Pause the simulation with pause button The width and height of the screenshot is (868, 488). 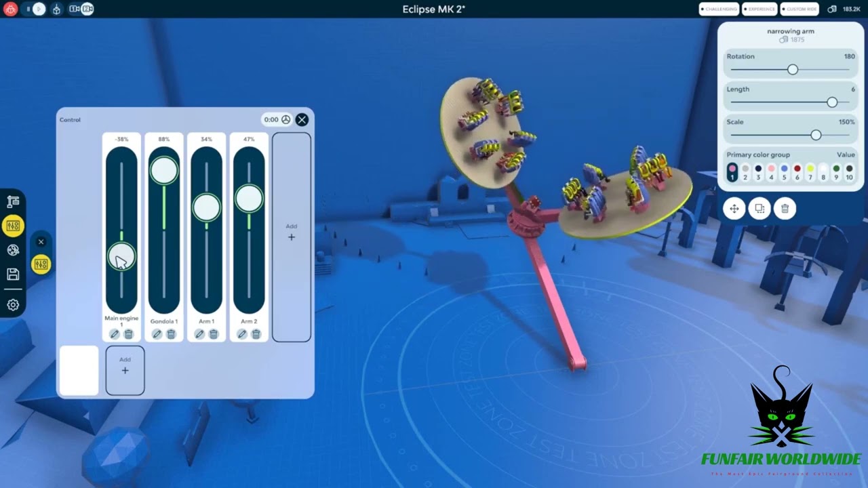click(28, 9)
